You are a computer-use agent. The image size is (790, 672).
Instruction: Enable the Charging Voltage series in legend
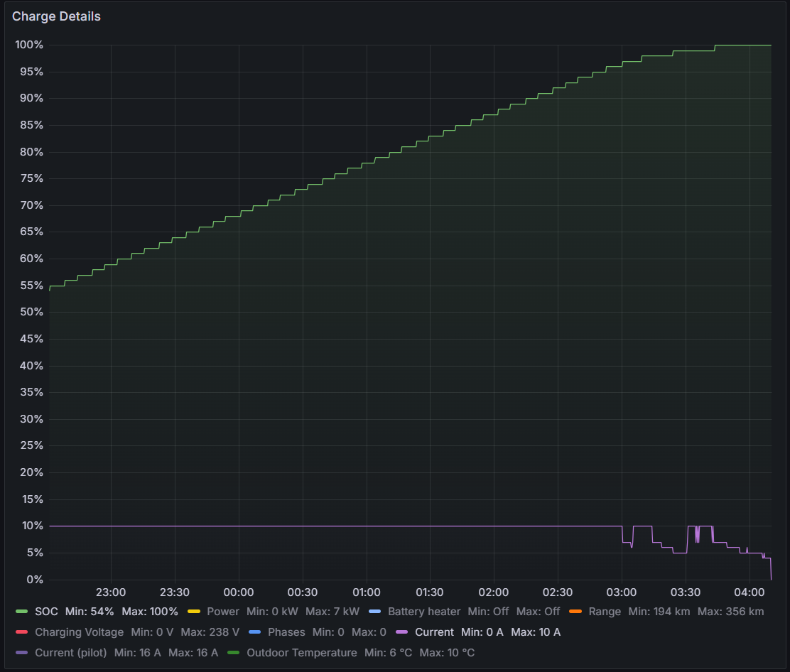(x=79, y=632)
